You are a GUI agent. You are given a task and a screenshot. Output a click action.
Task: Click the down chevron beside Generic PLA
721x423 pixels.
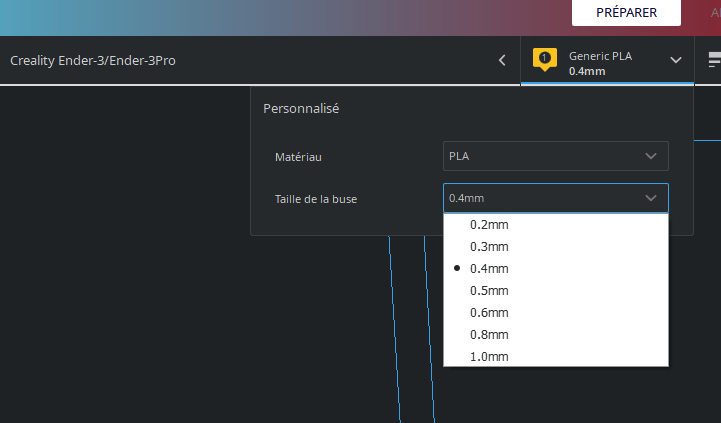(676, 60)
